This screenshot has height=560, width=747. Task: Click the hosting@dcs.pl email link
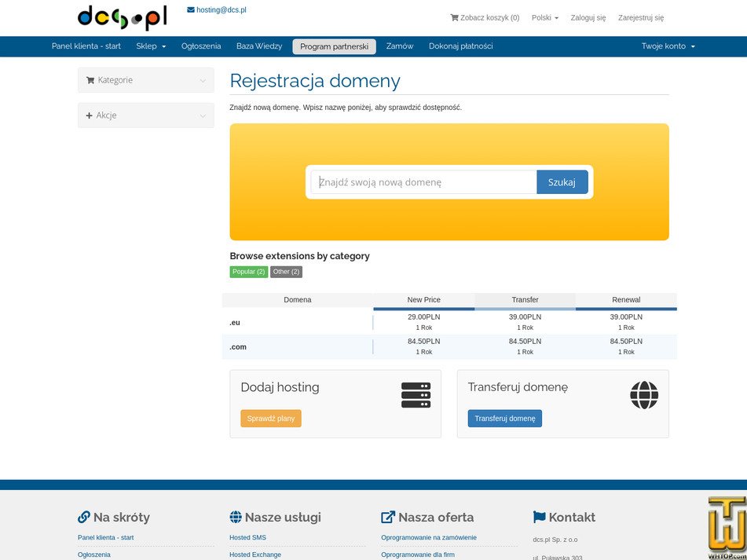click(221, 10)
